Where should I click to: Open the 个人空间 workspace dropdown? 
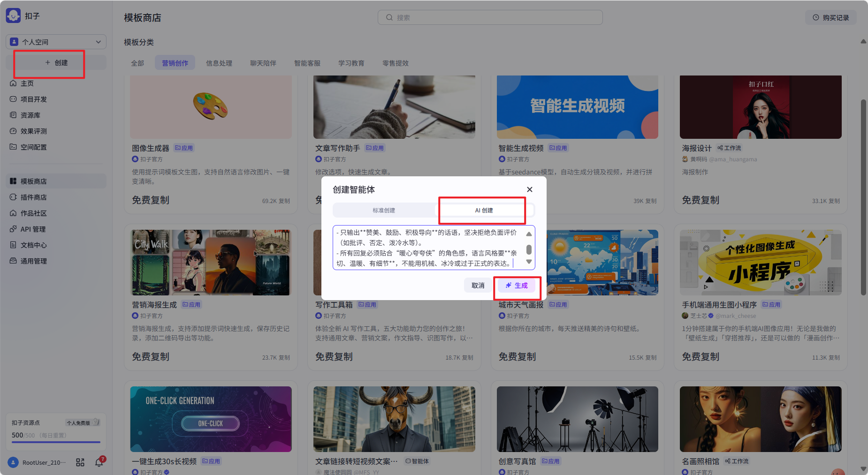pyautogui.click(x=56, y=42)
